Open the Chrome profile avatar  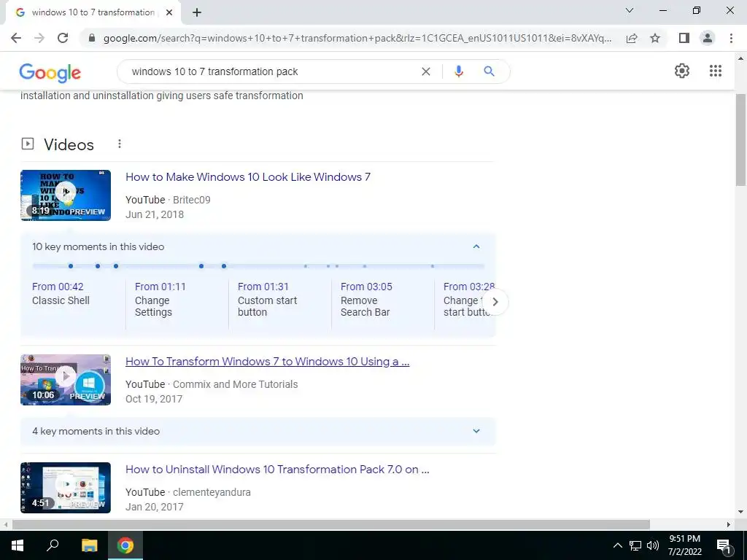[x=708, y=38]
